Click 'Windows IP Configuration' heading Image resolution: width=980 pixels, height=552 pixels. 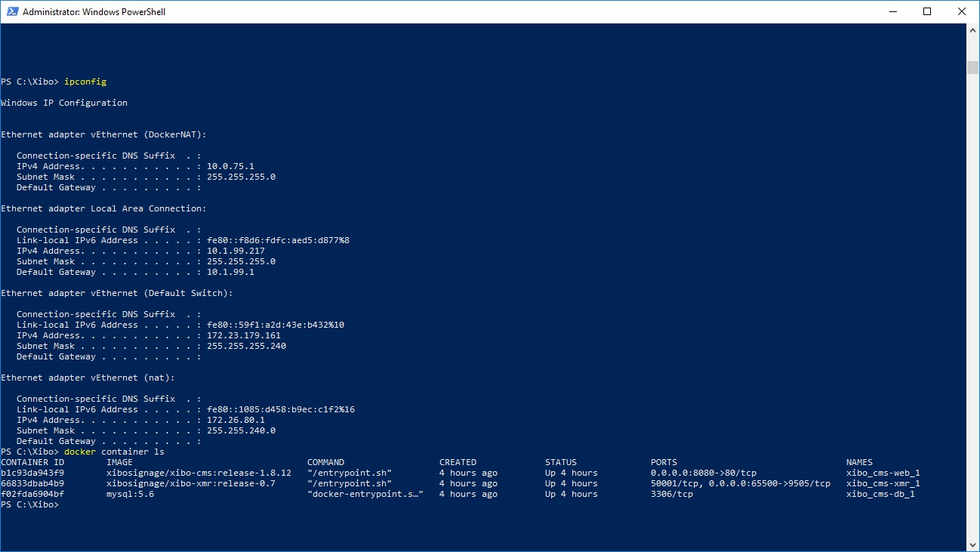pyautogui.click(x=64, y=103)
